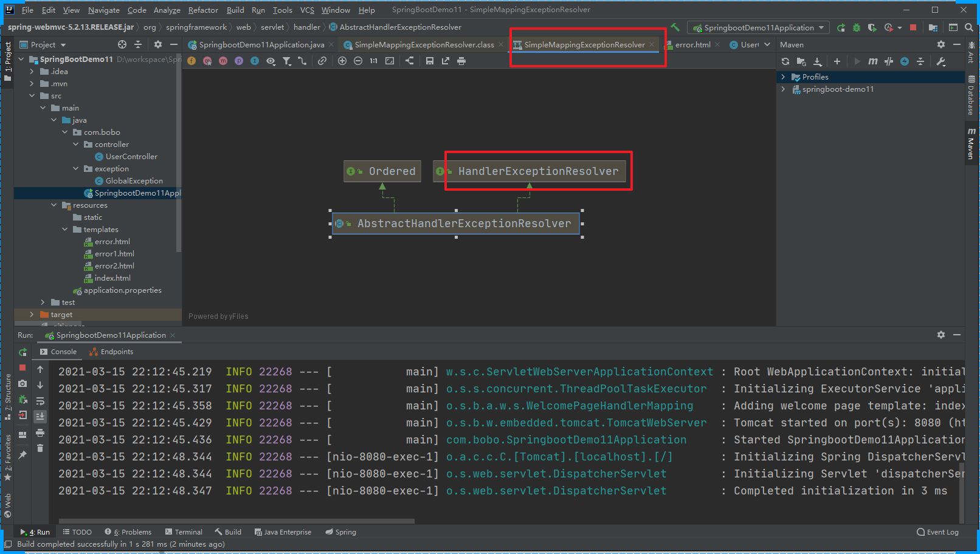The width and height of the screenshot is (980, 554).
Task: Open the visibility level eye icon
Action: pyautogui.click(x=271, y=61)
